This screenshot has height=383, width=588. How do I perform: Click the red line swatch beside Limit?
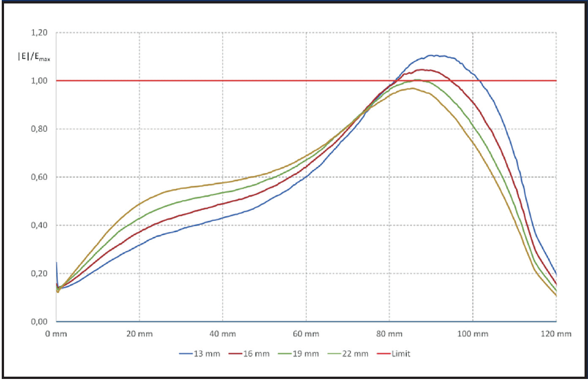383,354
